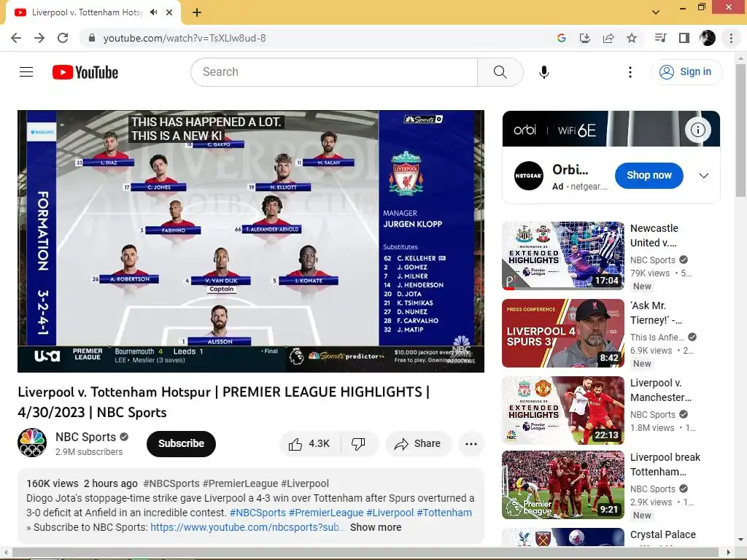Close the Liverpool v. Tottenham tab
Screen dimensions: 747x560
point(169,12)
